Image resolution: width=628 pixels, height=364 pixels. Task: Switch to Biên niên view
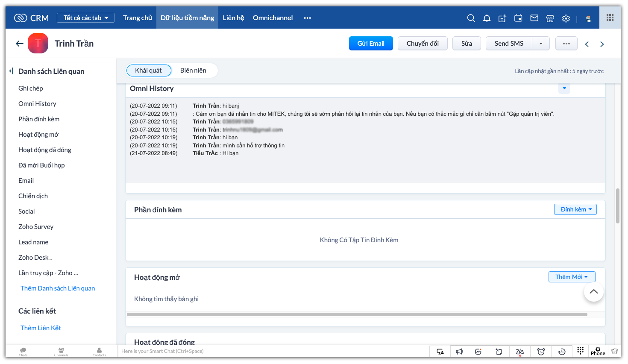point(193,70)
